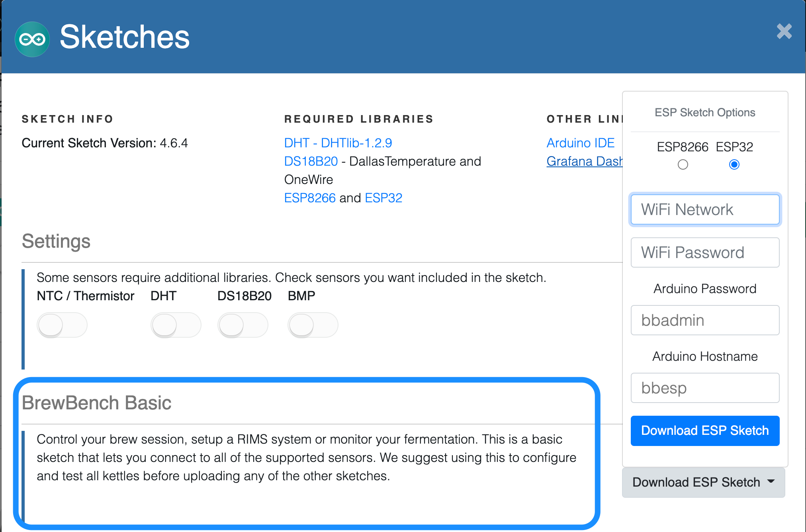Viewport: 806px width, 532px height.
Task: Close the Sketches dialog with the X
Action: pyautogui.click(x=784, y=31)
